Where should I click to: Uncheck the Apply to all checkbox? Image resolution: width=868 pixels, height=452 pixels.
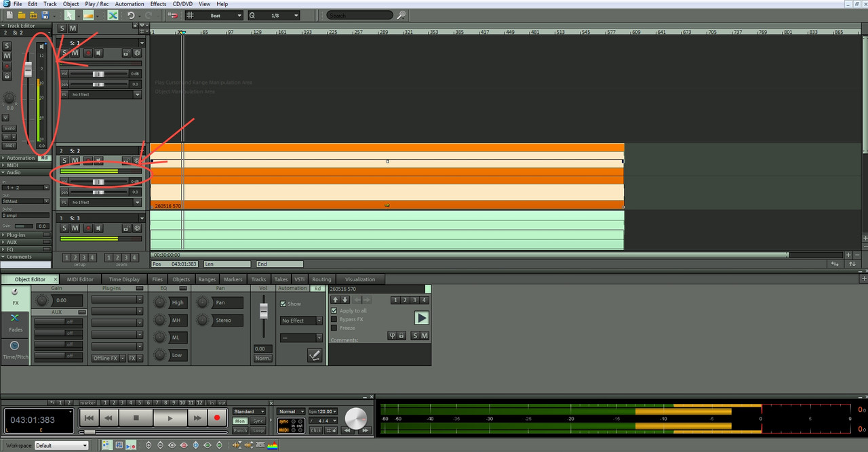point(334,310)
